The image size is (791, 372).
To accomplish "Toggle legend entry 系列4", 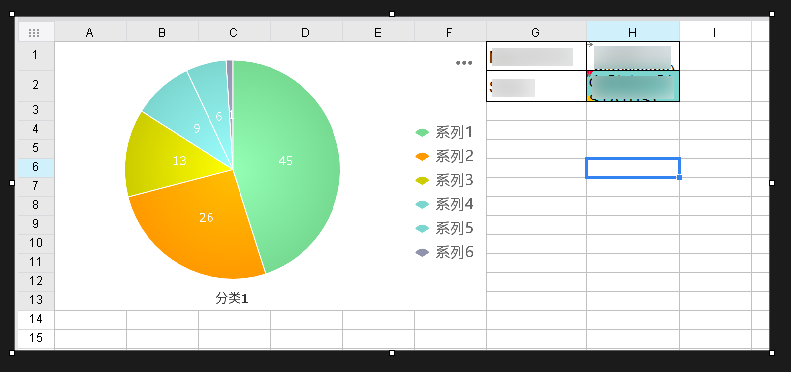I will [444, 204].
